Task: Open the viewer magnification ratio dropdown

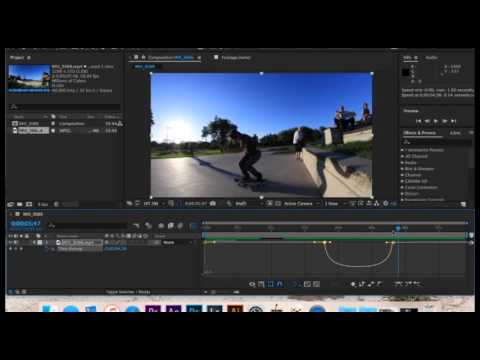Action: coord(153,203)
